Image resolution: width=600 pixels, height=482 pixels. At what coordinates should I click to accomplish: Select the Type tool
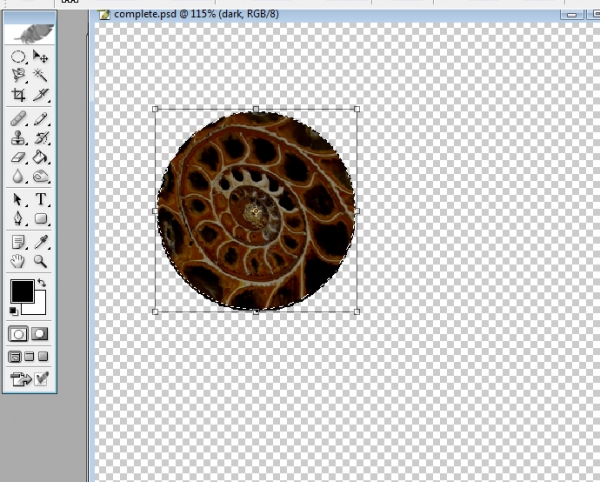(x=40, y=199)
